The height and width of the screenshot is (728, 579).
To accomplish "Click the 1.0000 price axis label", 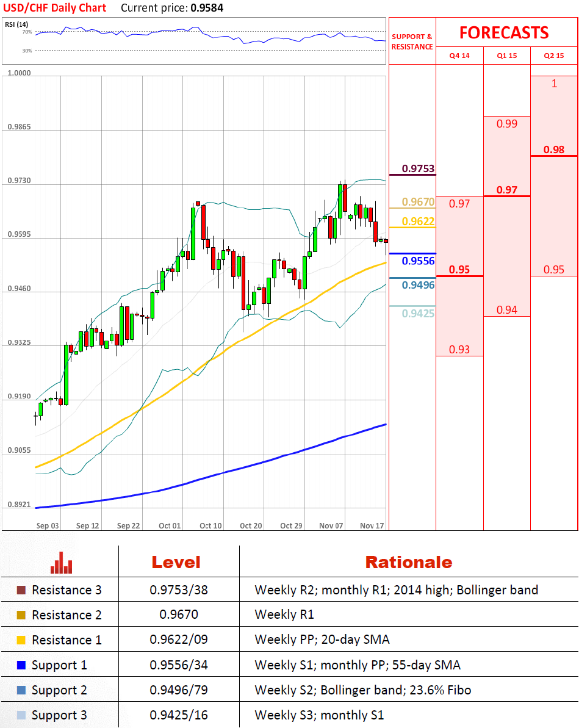I will pyautogui.click(x=19, y=73).
